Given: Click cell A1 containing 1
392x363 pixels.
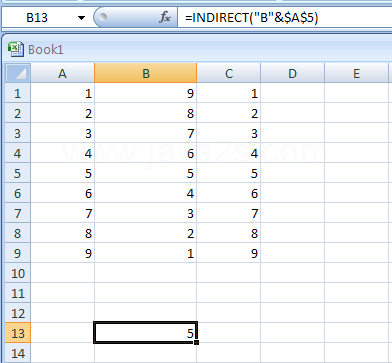Looking at the screenshot, I should 63,93.
